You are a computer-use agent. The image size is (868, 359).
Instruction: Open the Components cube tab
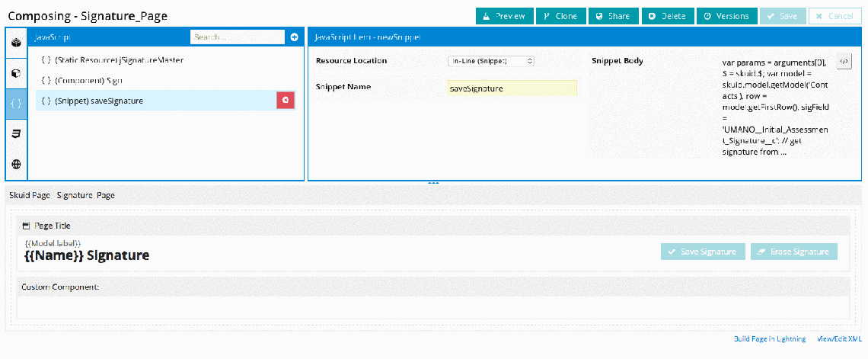(16, 74)
